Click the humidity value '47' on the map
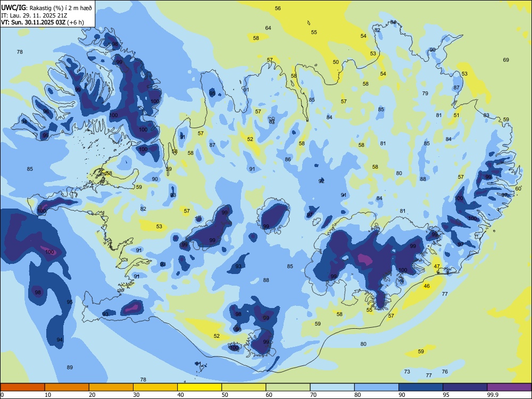Image resolution: width=532 pixels, height=399 pixels. 437,267
